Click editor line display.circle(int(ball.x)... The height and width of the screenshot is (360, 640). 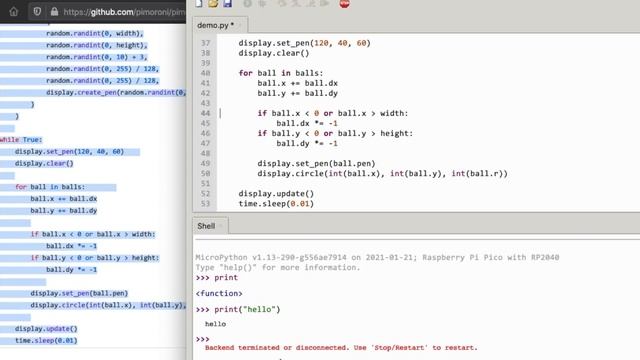[382, 173]
